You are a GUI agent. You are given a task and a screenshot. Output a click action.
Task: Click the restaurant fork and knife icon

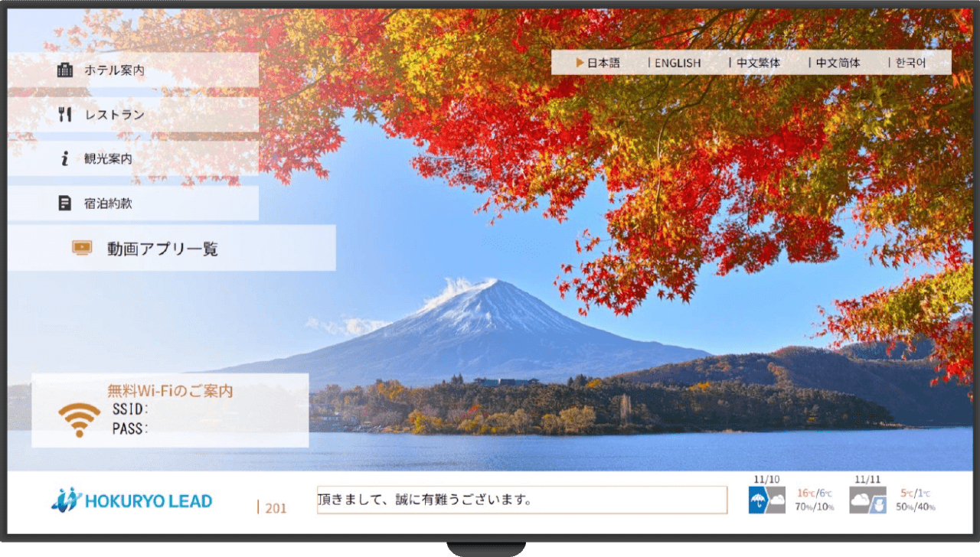coord(65,115)
